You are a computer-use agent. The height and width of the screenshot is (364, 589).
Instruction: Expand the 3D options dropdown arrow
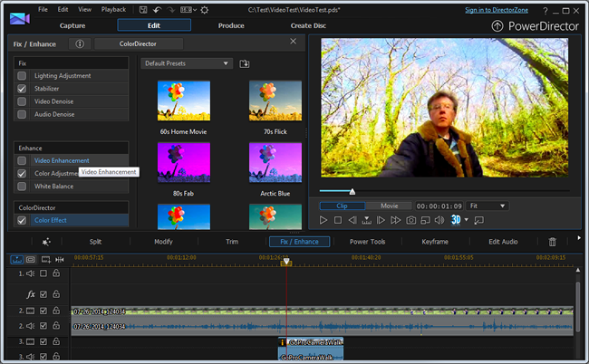(466, 219)
